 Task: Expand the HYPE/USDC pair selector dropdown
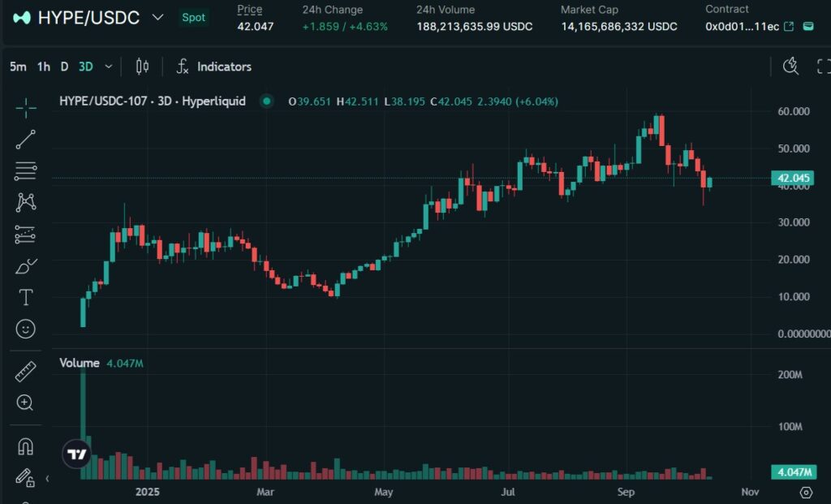(158, 17)
